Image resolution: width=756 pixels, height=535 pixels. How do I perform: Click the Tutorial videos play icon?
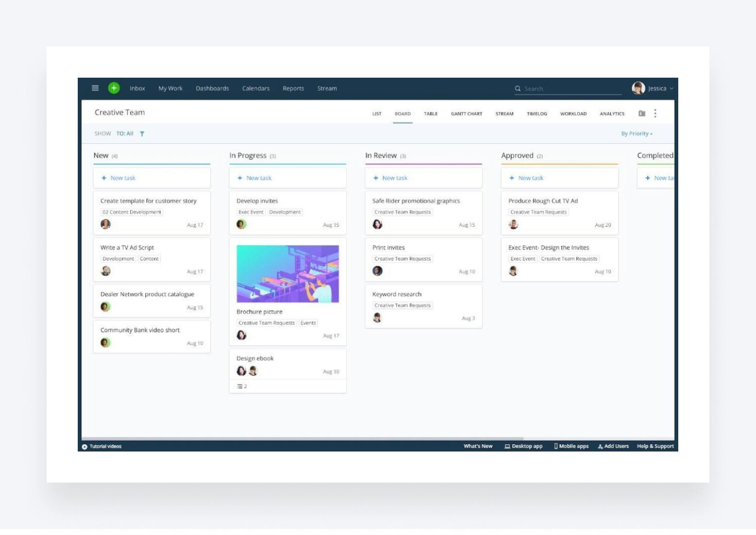[85, 447]
